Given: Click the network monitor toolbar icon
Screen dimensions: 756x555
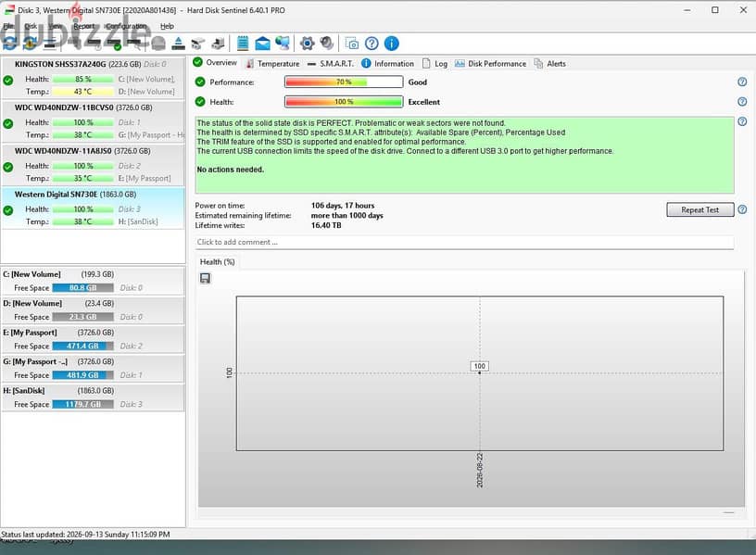Looking at the screenshot, I should tap(283, 44).
